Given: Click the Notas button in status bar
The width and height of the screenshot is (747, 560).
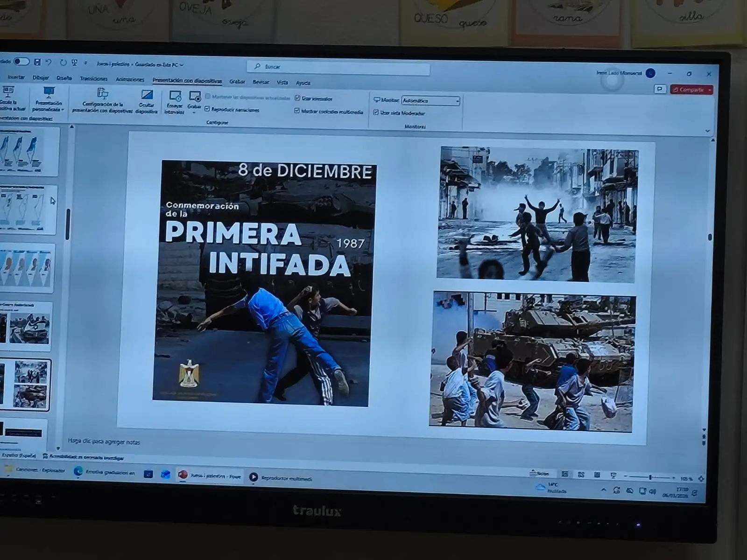Looking at the screenshot, I should click(539, 474).
